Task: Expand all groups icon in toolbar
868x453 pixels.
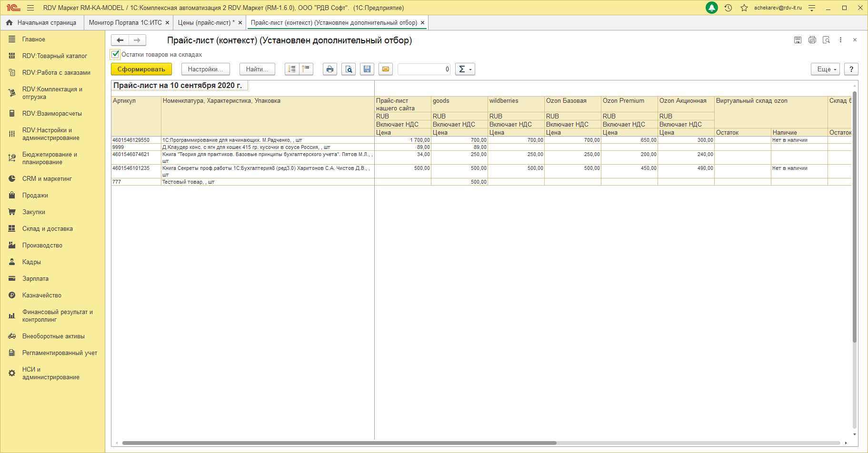Action: pos(292,69)
